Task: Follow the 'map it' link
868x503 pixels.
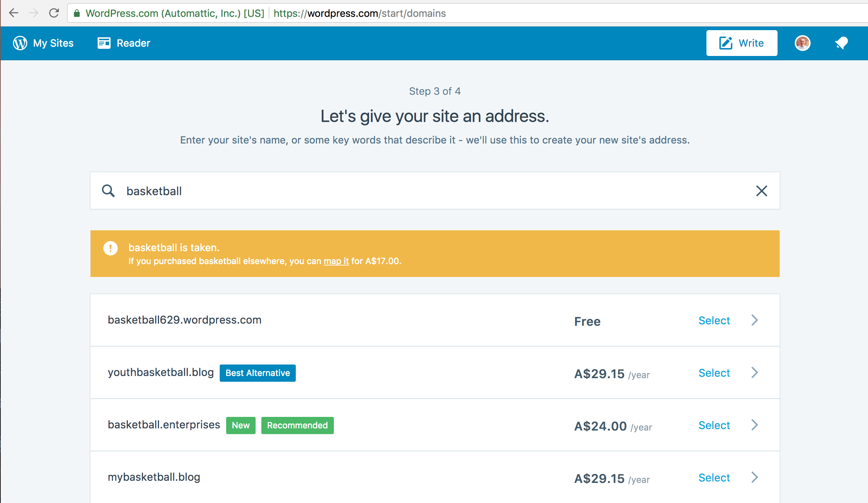Action: [x=336, y=261]
